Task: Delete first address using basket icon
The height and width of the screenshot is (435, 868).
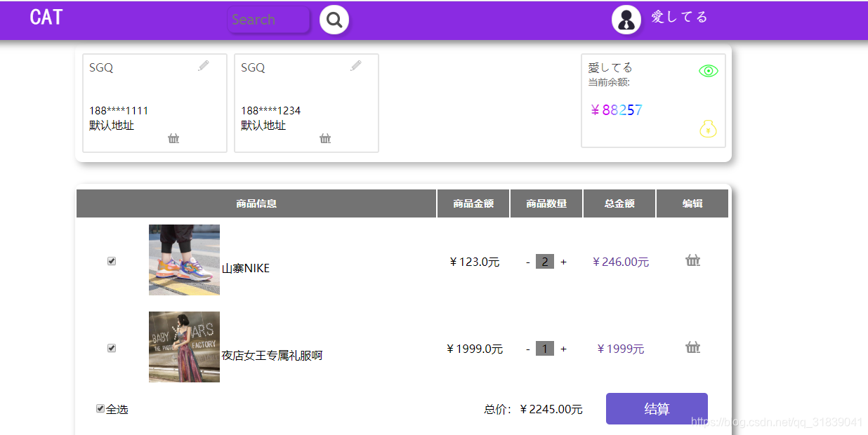Action: pyautogui.click(x=173, y=138)
